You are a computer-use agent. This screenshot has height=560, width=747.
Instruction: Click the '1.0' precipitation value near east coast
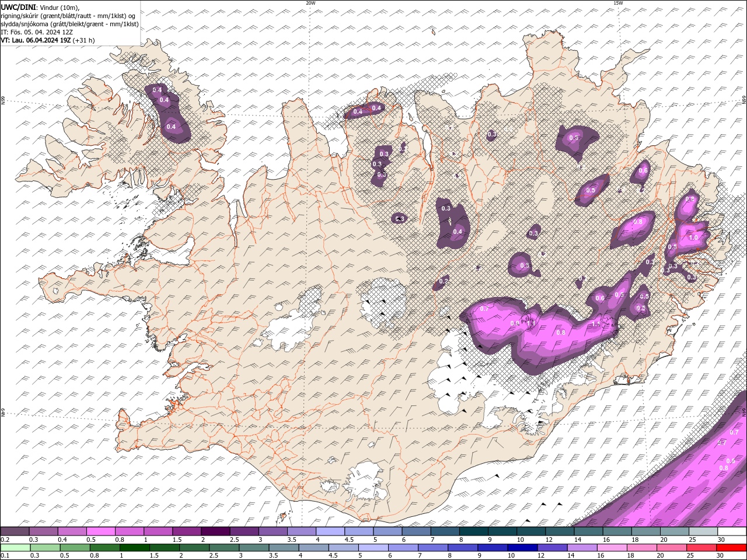693,237
